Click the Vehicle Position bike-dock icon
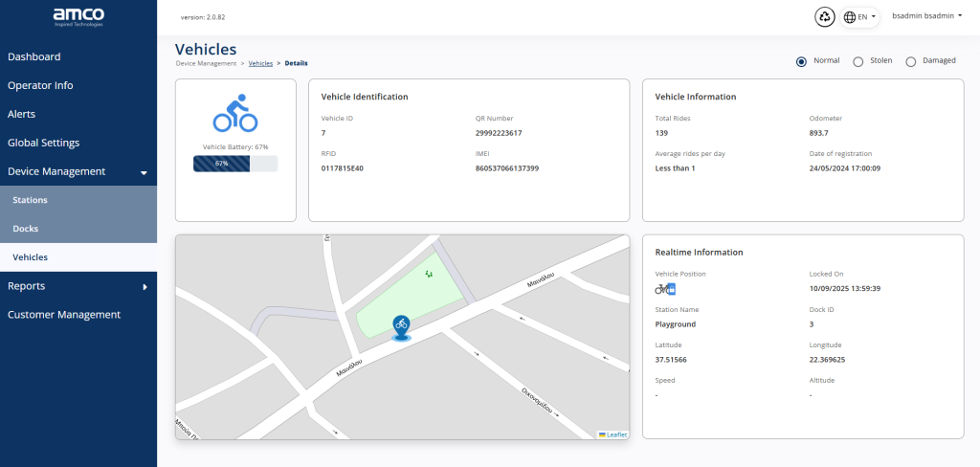The height and width of the screenshot is (467, 980). click(x=666, y=289)
